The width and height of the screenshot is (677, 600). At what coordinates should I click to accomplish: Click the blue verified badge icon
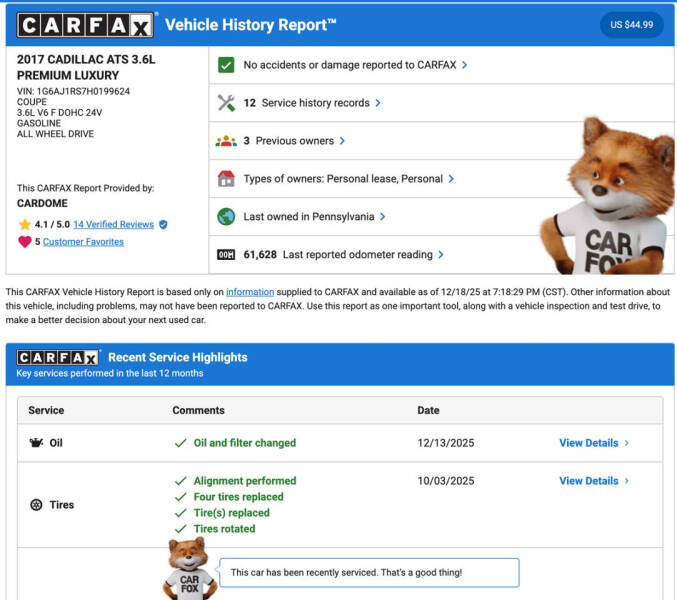(x=163, y=225)
